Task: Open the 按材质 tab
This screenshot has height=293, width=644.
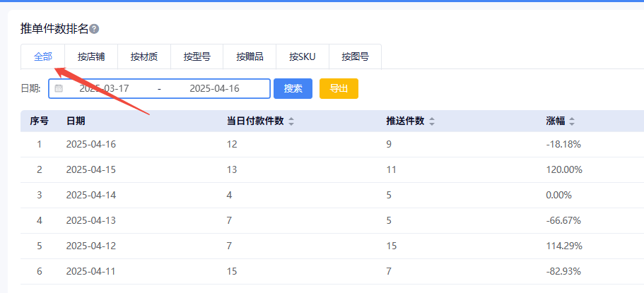Action: point(144,56)
